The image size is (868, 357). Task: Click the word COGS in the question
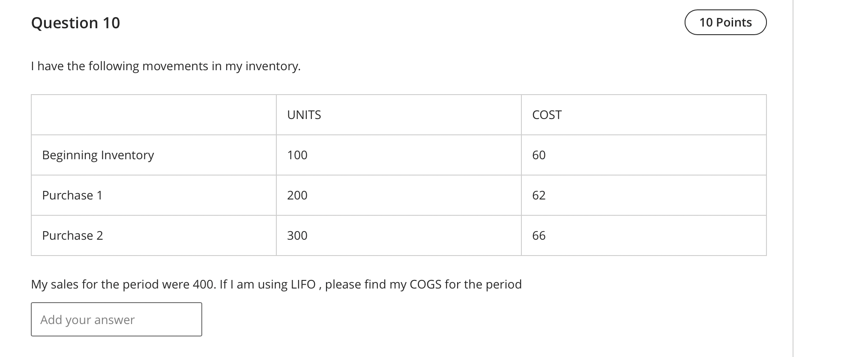click(x=425, y=284)
